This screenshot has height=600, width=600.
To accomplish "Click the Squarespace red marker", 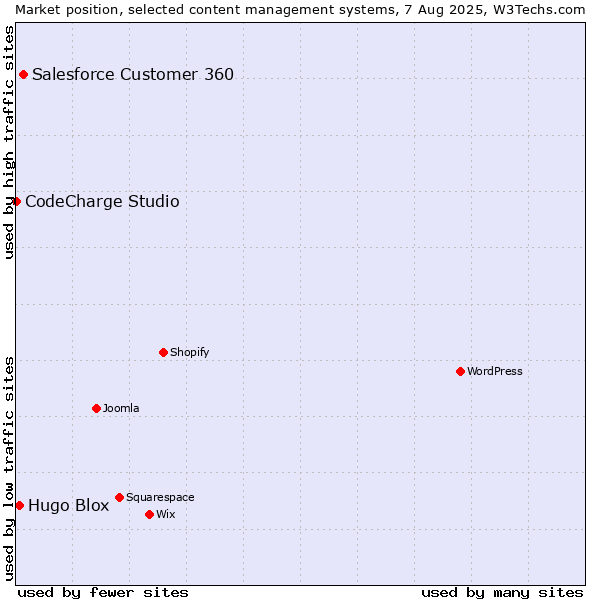I will 119,497.
